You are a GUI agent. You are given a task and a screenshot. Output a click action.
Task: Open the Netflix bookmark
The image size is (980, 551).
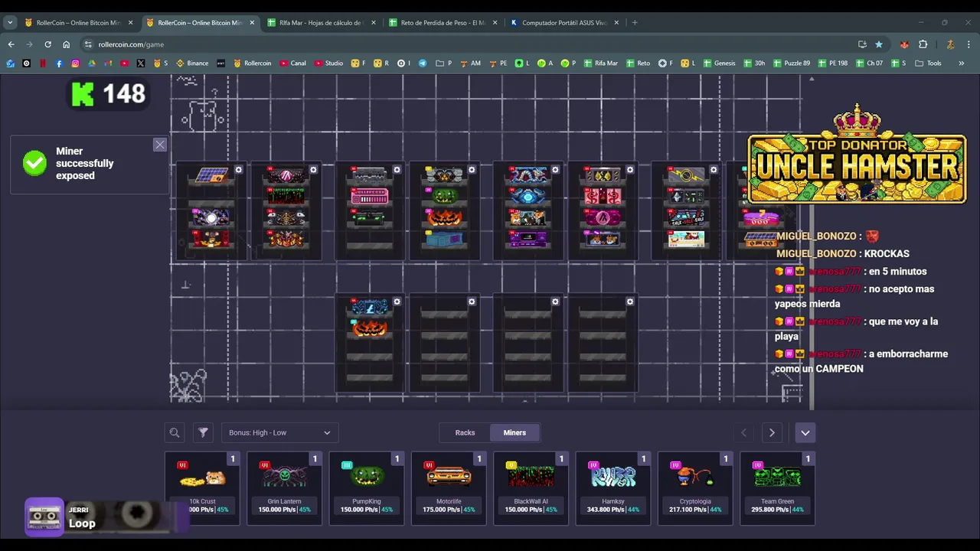click(x=43, y=64)
